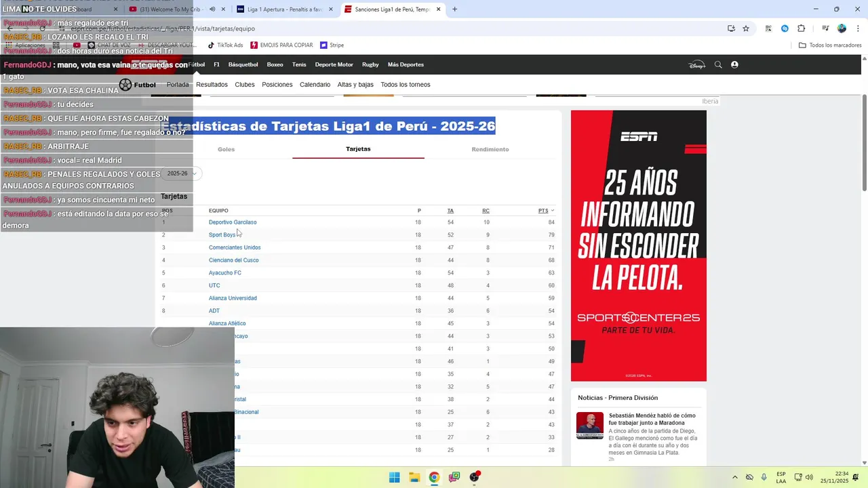The width and height of the screenshot is (868, 488).
Task: Switch to the Goles statistics tab
Action: click(226, 149)
